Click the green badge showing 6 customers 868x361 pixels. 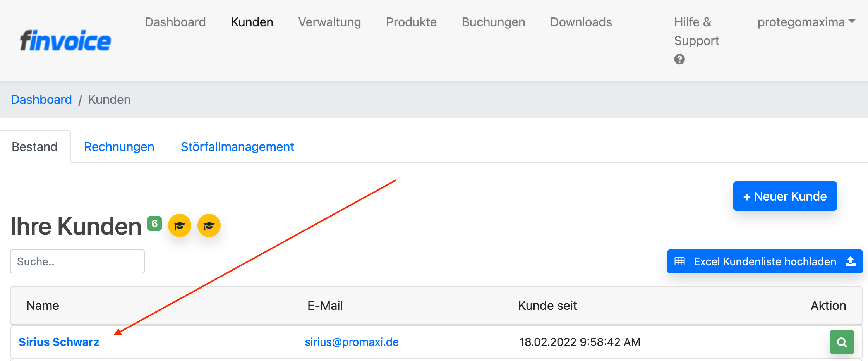tap(154, 223)
